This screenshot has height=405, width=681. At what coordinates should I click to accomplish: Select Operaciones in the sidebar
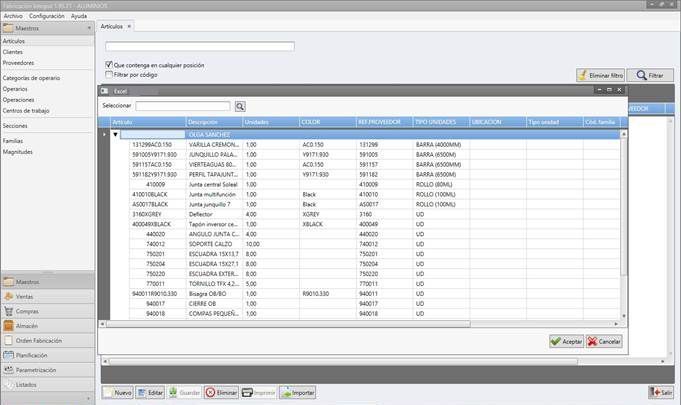point(18,100)
